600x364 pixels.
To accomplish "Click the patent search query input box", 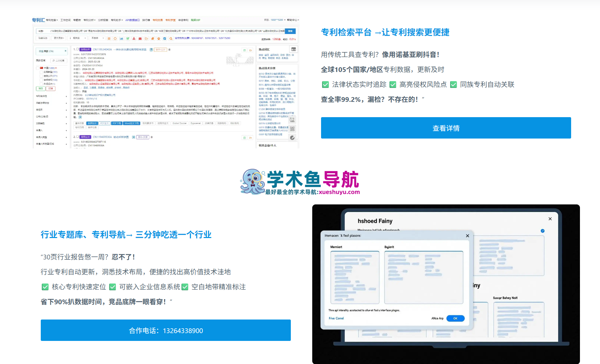I will click(160, 31).
